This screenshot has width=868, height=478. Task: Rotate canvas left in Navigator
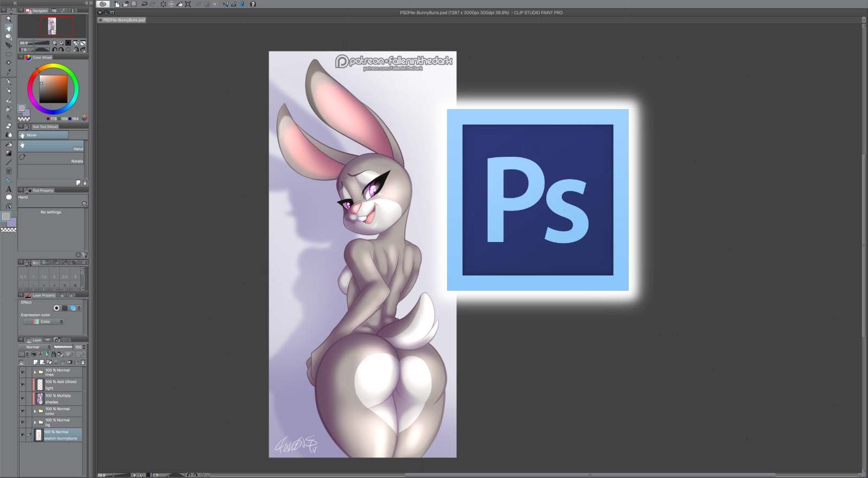[54, 49]
